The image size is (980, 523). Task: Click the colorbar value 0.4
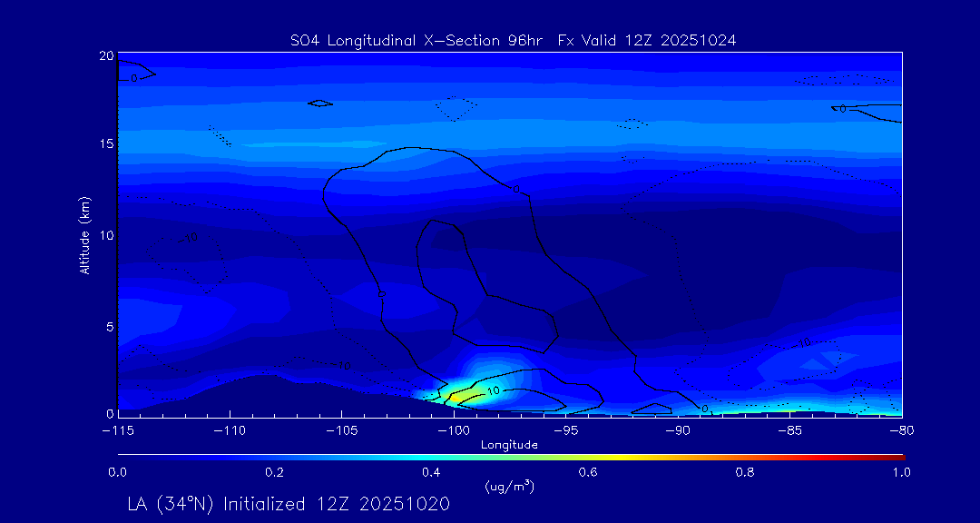(x=431, y=472)
